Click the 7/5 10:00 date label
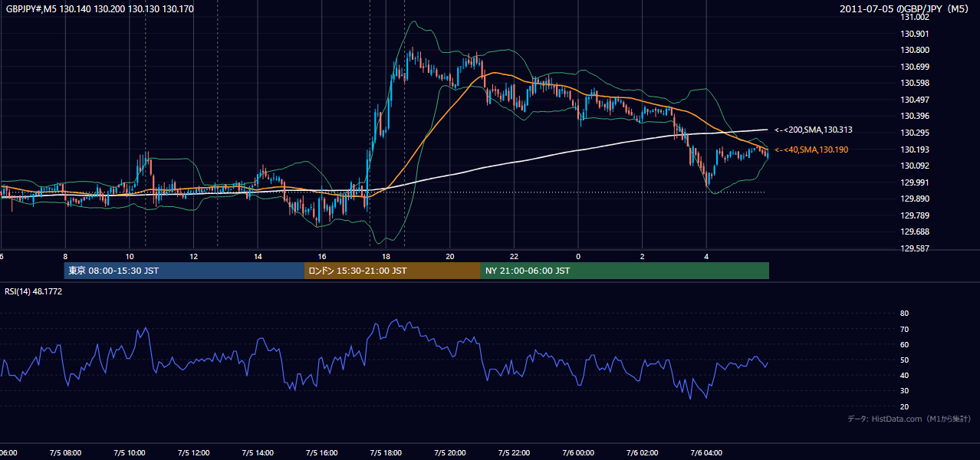The width and height of the screenshot is (980, 460). pos(130,453)
